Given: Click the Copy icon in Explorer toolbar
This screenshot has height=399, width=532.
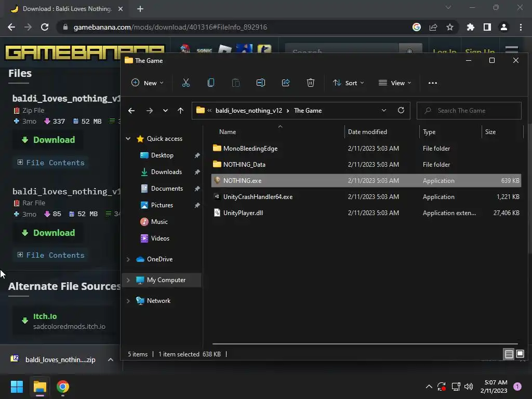Looking at the screenshot, I should pos(211,83).
